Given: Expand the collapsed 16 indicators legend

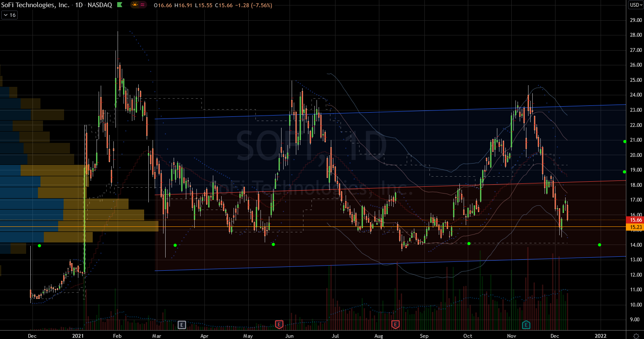Looking at the screenshot, I should pyautogui.click(x=9, y=15).
